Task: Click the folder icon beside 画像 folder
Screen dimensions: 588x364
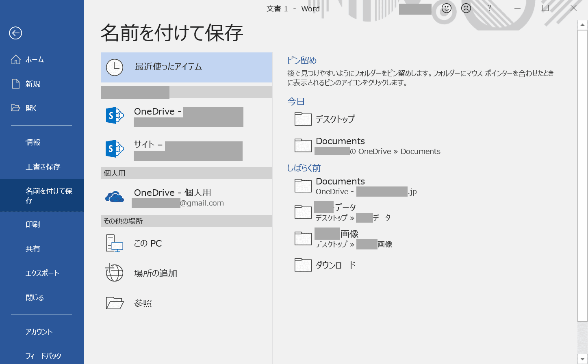Action: pos(303,238)
